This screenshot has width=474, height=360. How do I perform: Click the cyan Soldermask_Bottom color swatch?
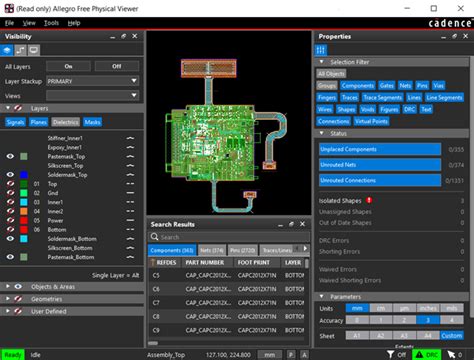pyautogui.click(x=24, y=239)
